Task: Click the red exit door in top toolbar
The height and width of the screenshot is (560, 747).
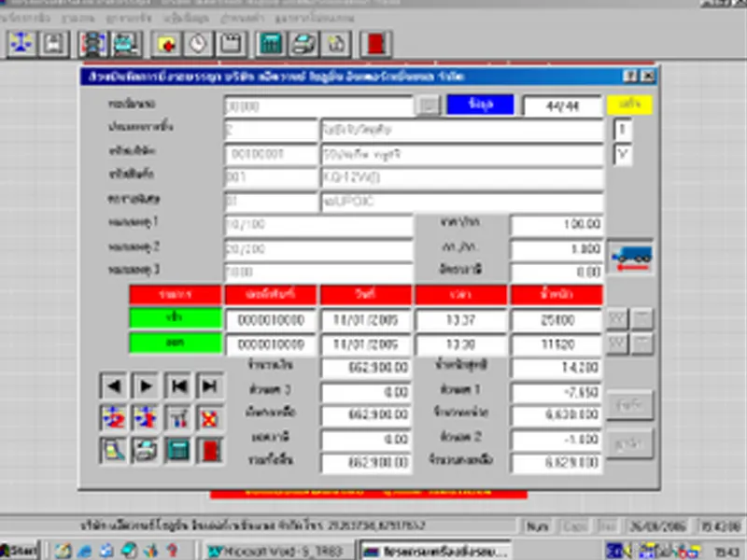Action: [376, 44]
